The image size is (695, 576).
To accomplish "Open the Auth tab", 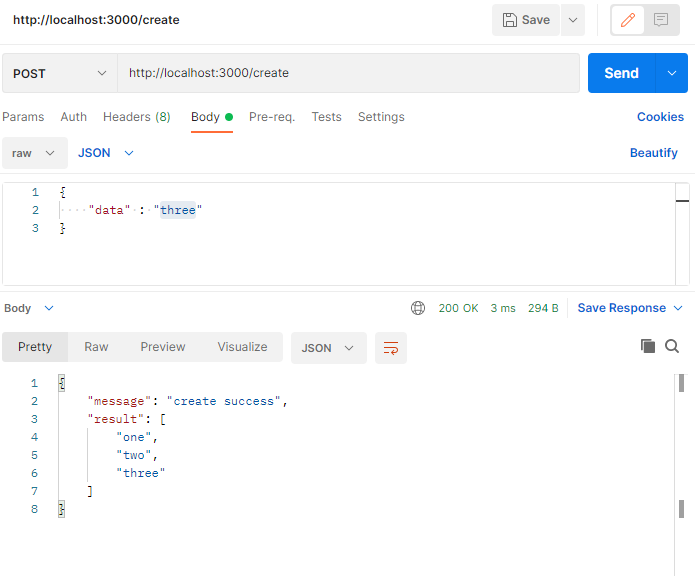I will pyautogui.click(x=74, y=117).
